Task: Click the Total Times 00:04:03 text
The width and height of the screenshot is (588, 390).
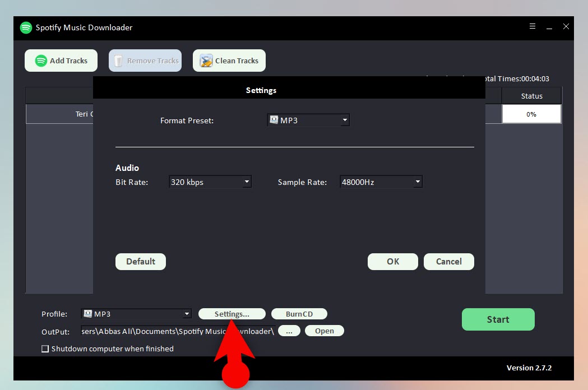Action: 517,79
